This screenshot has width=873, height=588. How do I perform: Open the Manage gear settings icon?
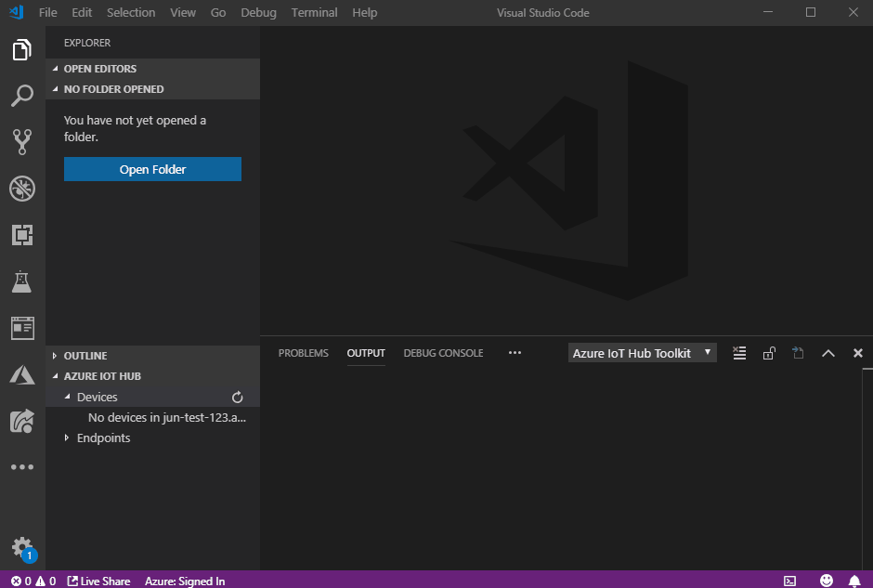[x=21, y=547]
